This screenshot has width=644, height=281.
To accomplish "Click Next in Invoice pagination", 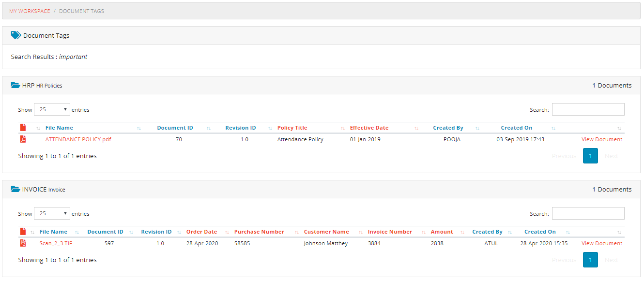I will pos(611,260).
